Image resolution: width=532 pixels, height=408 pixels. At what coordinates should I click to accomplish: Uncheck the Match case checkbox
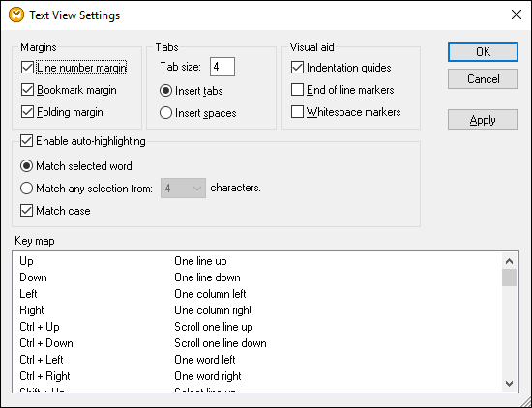coord(26,210)
